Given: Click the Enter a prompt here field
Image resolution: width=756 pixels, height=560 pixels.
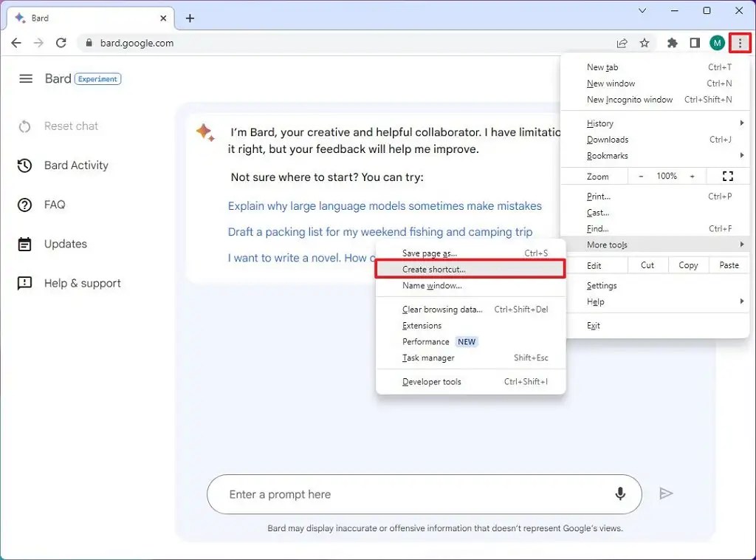Looking at the screenshot, I should point(369,494).
